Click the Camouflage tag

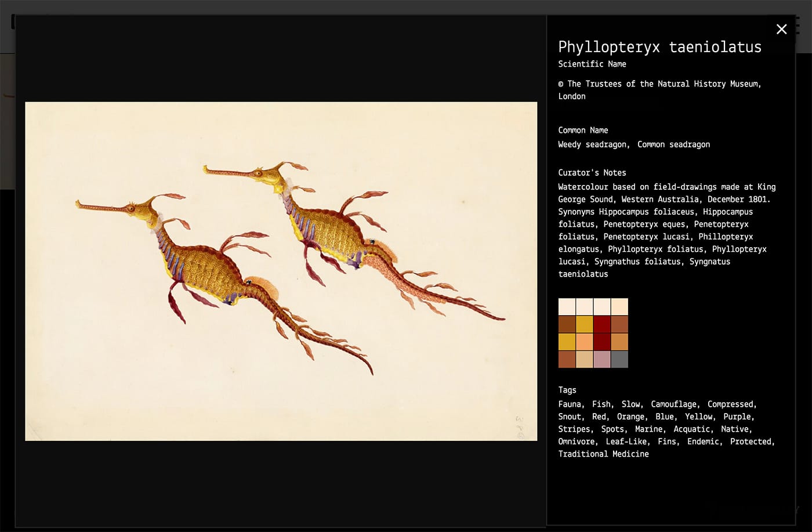(x=673, y=404)
